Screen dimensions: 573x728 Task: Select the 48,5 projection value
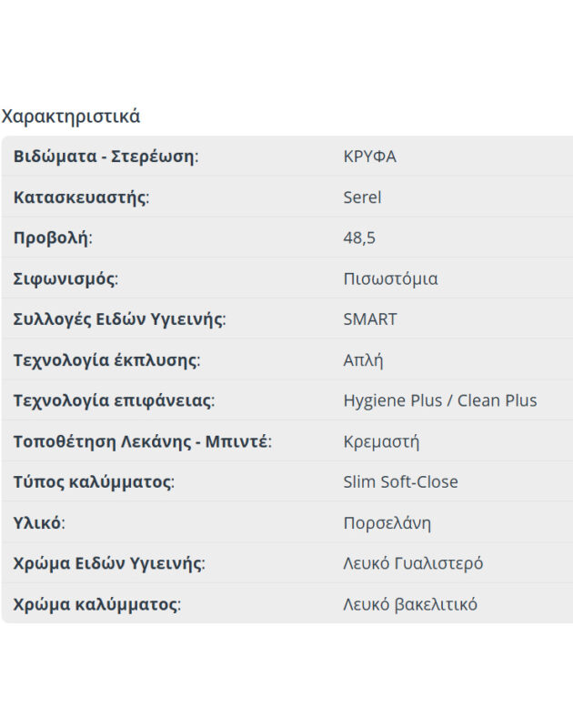pyautogui.click(x=359, y=238)
